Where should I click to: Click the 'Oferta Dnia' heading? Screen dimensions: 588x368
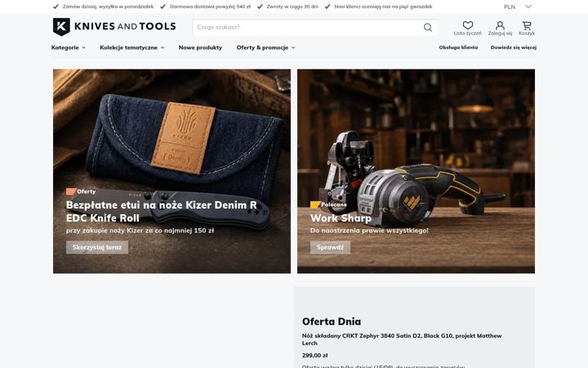(x=332, y=321)
